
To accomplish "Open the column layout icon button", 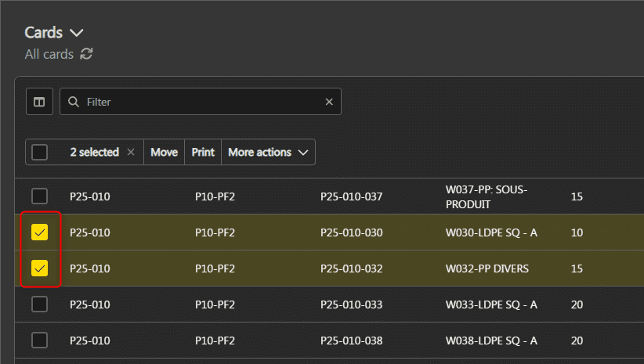I will (39, 102).
